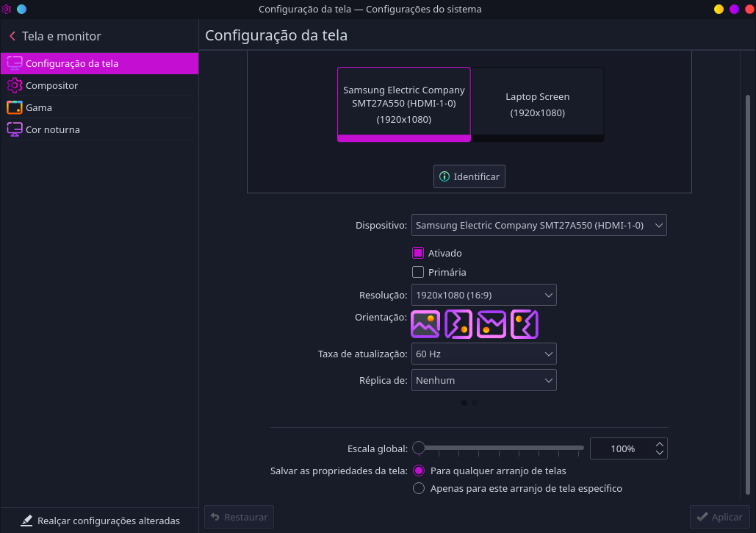Image resolution: width=756 pixels, height=533 pixels.
Task: Click the Cor noturna monitor icon
Action: pyautogui.click(x=15, y=129)
